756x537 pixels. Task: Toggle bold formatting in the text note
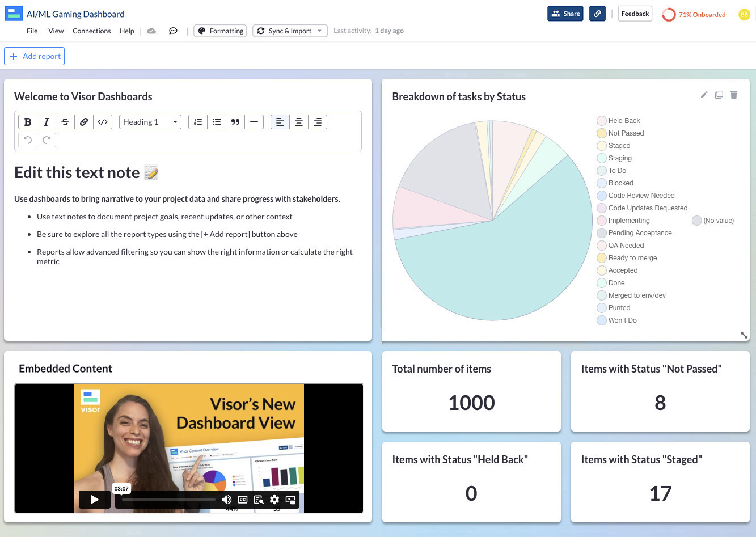(x=27, y=121)
